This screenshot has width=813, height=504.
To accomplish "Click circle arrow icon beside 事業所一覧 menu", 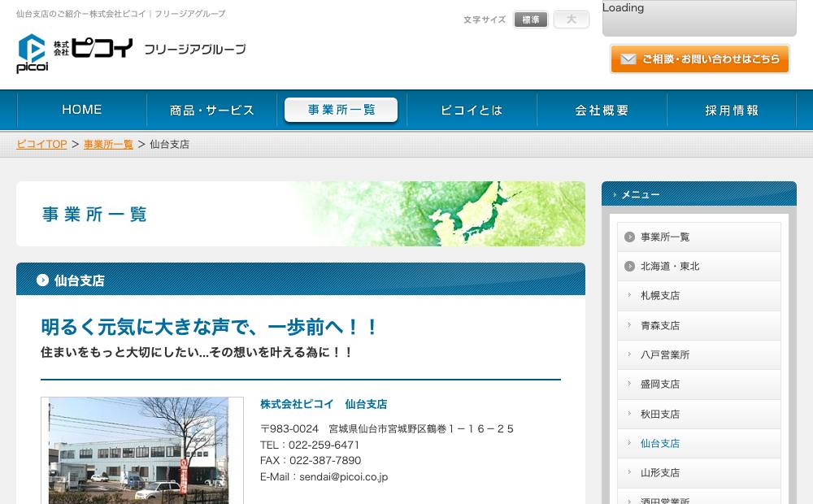I will [629, 237].
